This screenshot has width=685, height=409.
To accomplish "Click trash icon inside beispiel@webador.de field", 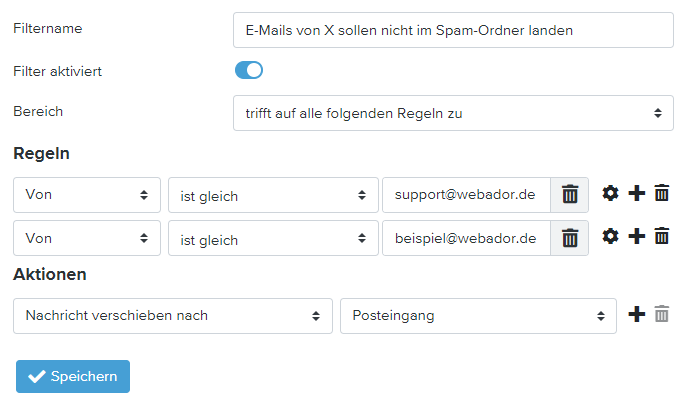I will click(570, 238).
